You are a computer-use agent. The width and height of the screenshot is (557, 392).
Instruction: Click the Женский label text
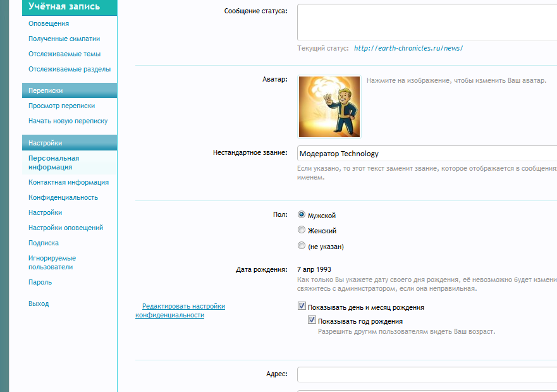(x=322, y=231)
